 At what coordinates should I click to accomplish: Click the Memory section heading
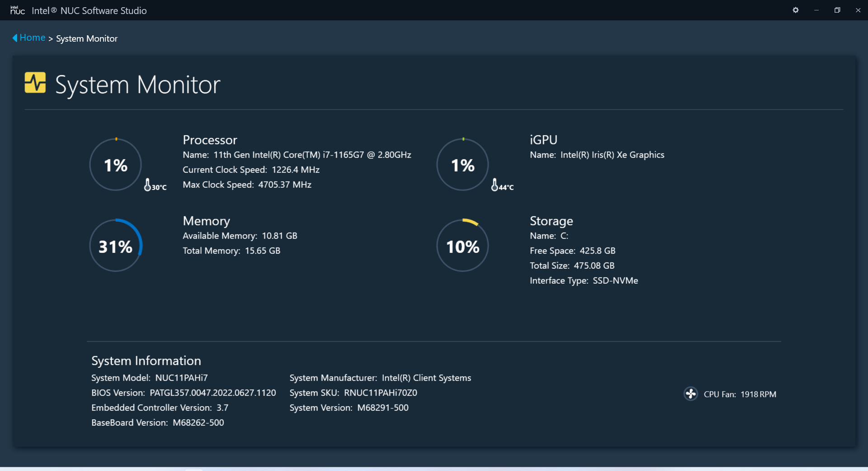click(x=206, y=221)
